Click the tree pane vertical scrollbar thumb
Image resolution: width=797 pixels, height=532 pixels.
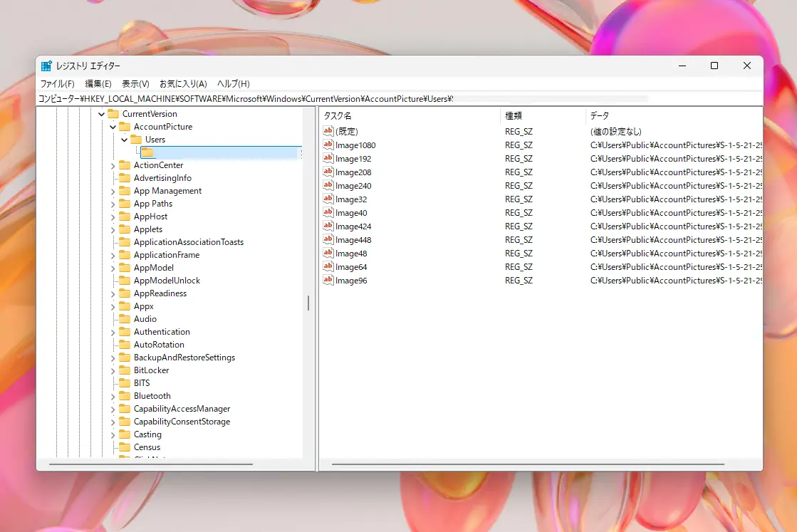pyautogui.click(x=308, y=303)
